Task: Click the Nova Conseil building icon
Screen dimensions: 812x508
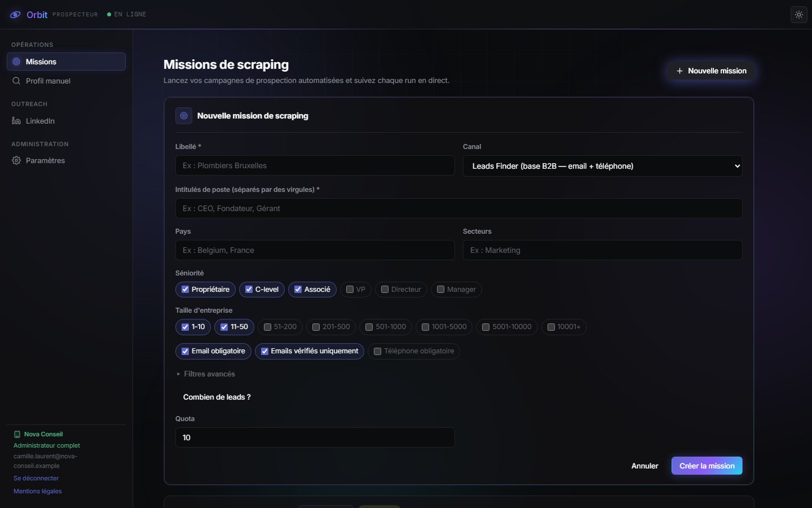Action: 17,434
